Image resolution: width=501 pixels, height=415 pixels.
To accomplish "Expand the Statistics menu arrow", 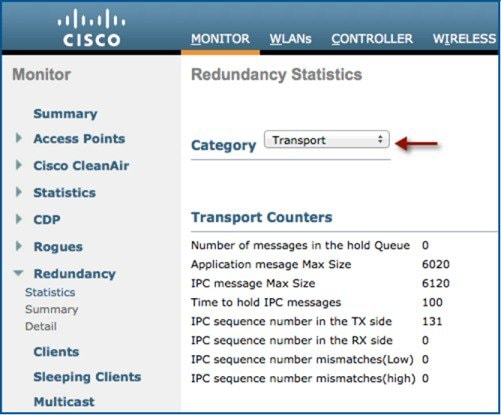I will [x=19, y=192].
